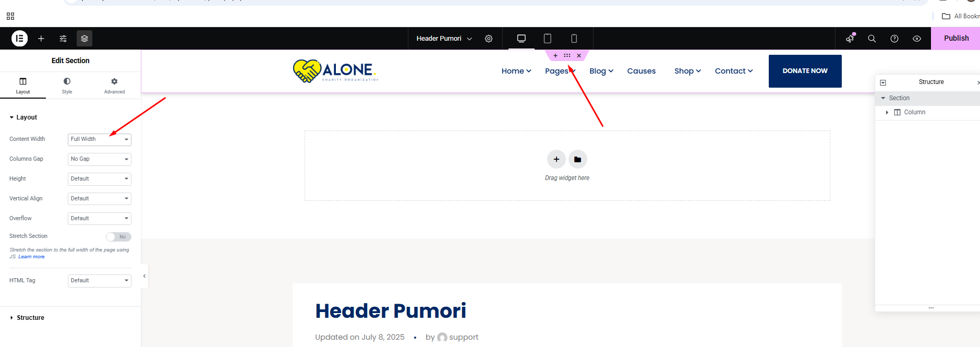Toggle the Stretch Section switch
This screenshot has width=980, height=347.
pos(118,237)
